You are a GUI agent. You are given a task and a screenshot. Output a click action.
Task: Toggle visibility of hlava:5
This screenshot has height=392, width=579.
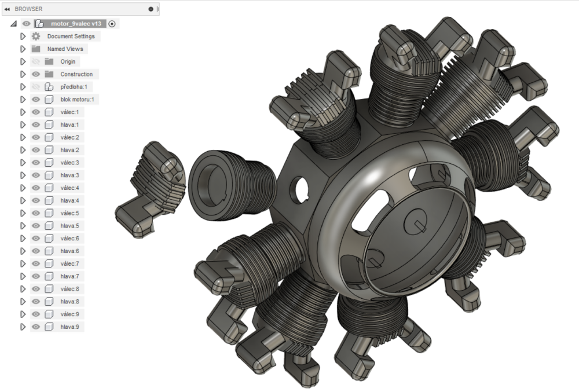coord(36,226)
